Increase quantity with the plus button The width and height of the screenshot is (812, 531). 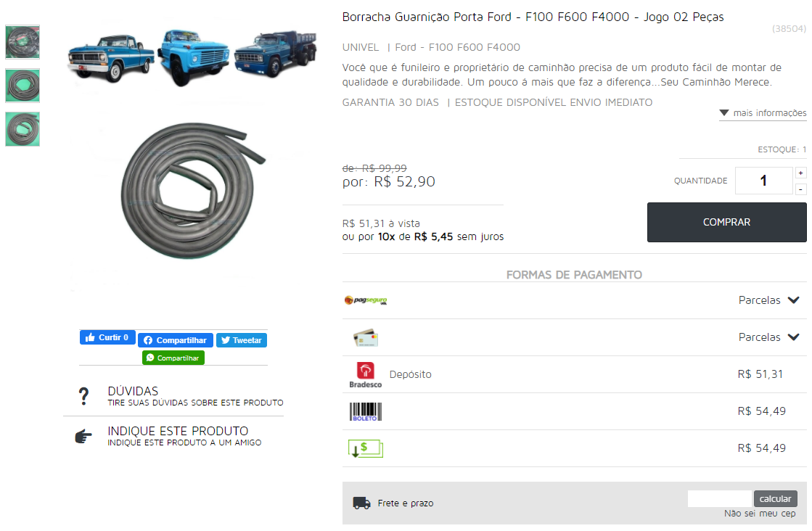[x=800, y=173]
